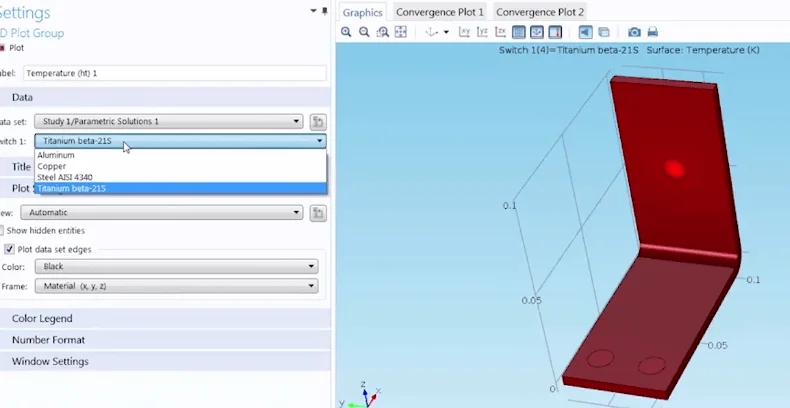
Task: Switch to the YZ view icon
Action: pos(483,33)
